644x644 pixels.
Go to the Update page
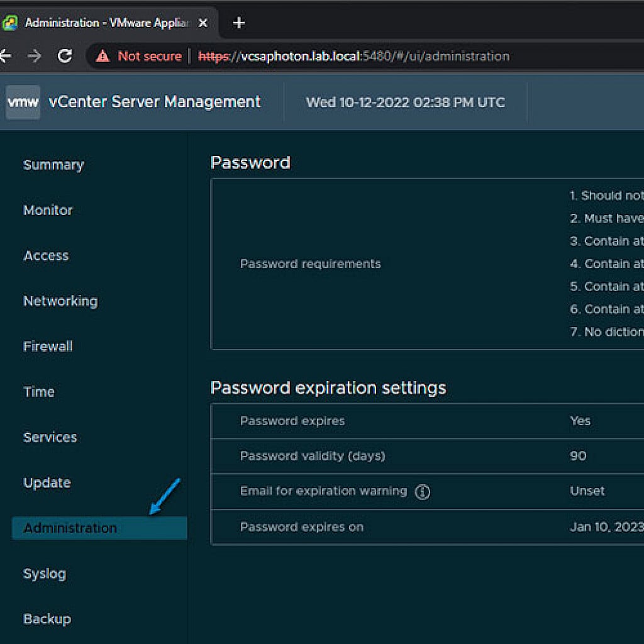pos(47,482)
